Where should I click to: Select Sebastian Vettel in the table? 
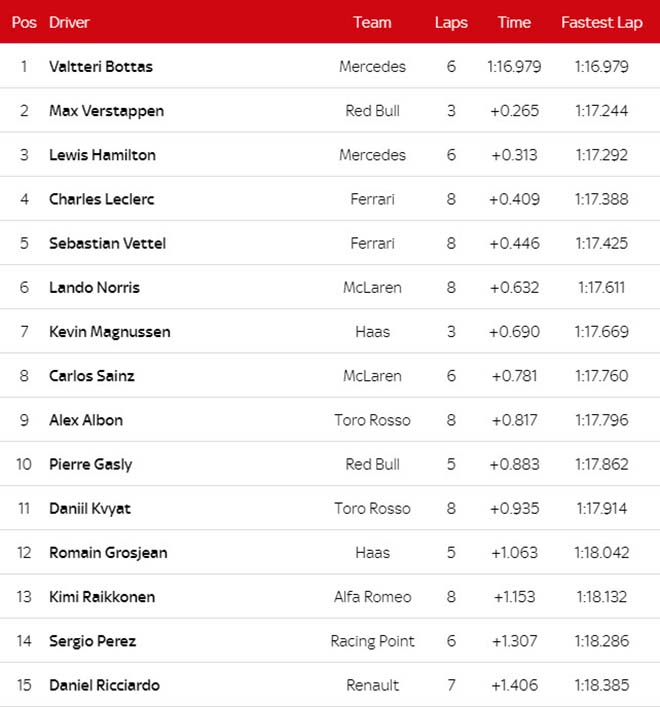pyautogui.click(x=107, y=243)
